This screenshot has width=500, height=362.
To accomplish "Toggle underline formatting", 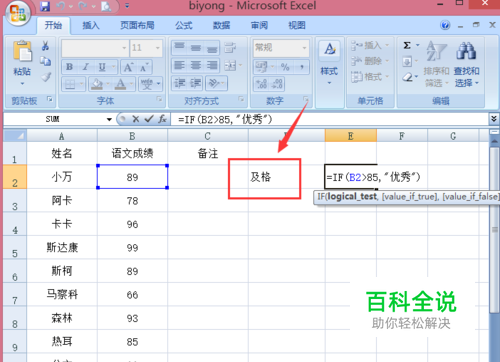I will 102,67.
